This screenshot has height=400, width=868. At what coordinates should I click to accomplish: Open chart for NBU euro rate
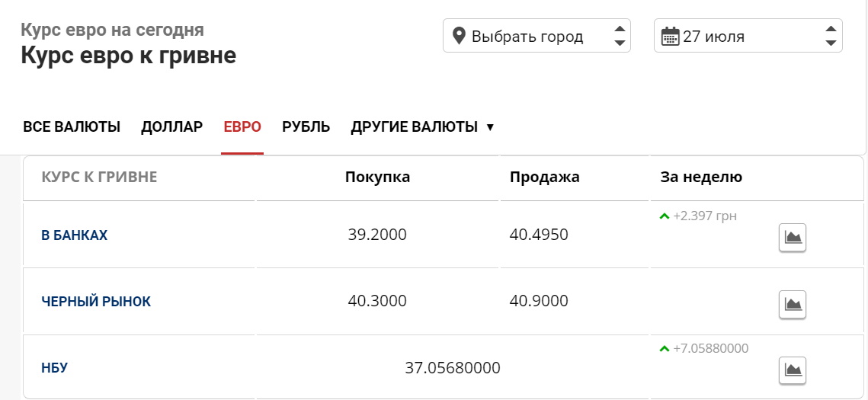coord(793,371)
